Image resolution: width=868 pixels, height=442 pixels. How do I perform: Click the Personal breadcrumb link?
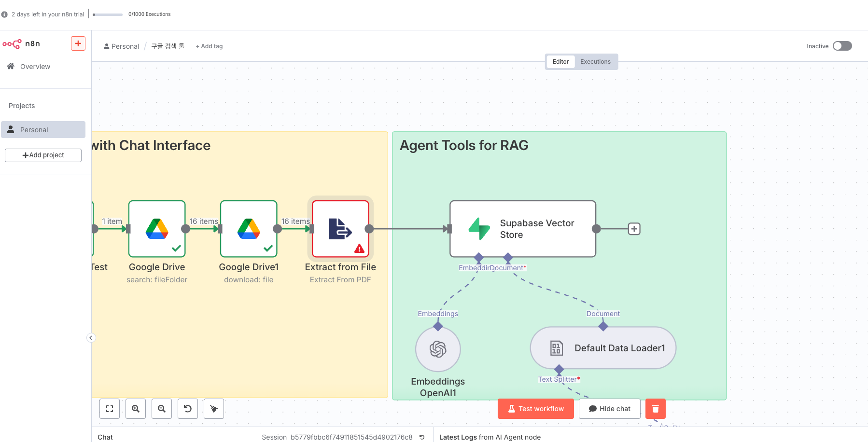click(x=122, y=46)
